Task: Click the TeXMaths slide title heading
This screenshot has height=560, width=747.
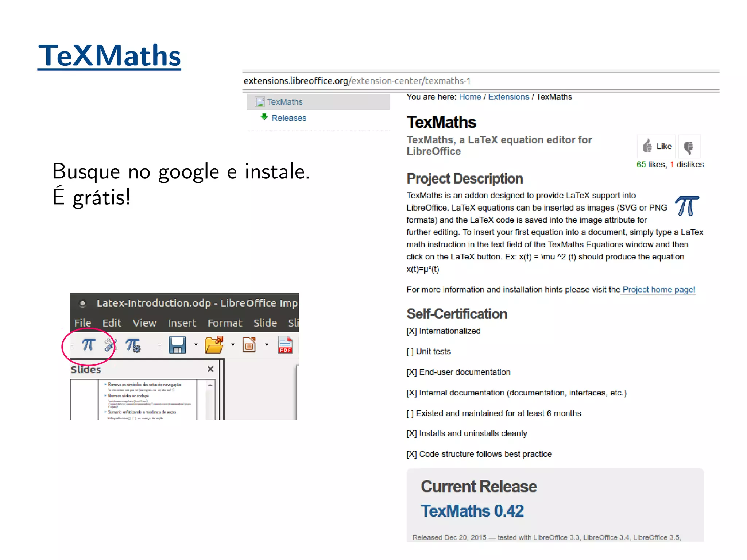Action: 109,55
